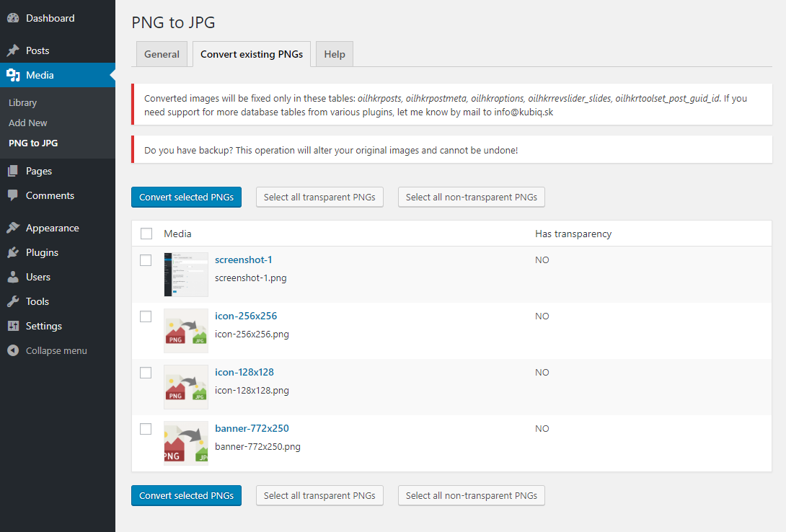Image resolution: width=786 pixels, height=532 pixels.
Task: Click the Plugins plug icon
Action: point(13,252)
